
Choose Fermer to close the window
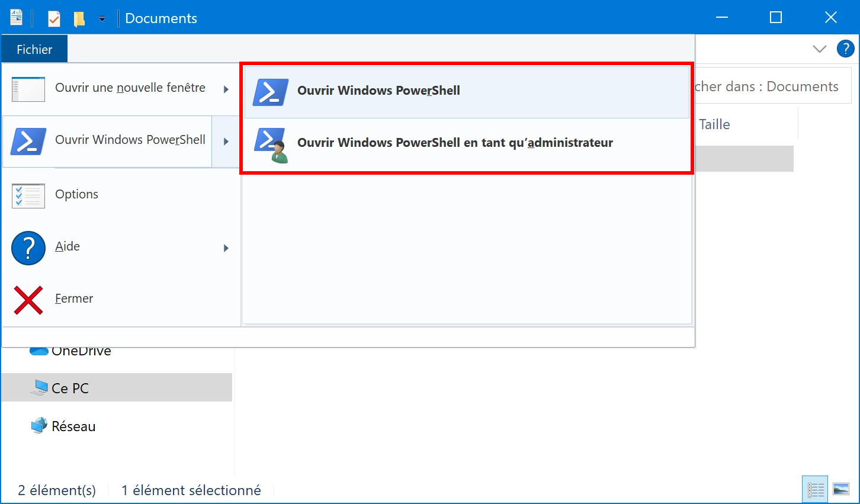(121, 299)
